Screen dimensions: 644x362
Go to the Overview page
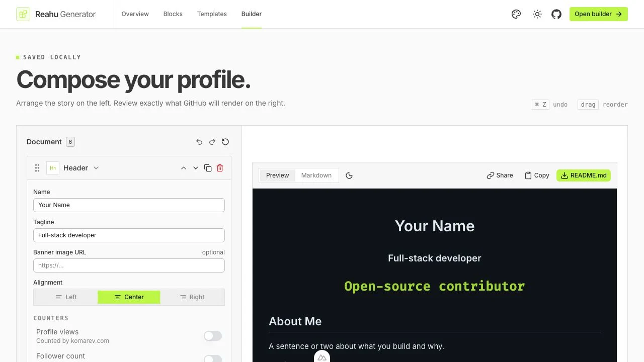pyautogui.click(x=135, y=14)
